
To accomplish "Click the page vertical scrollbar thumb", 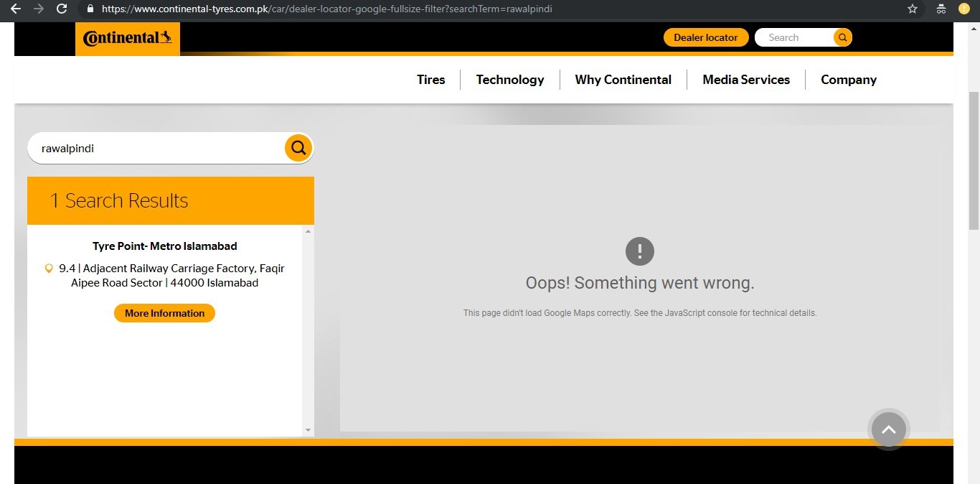I will (x=974, y=161).
